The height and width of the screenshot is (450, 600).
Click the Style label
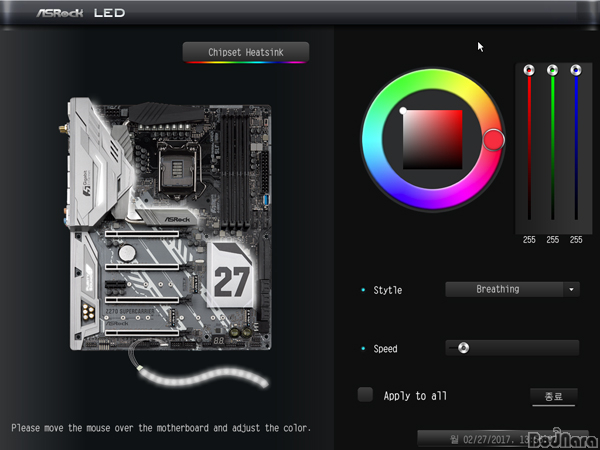[x=388, y=290]
